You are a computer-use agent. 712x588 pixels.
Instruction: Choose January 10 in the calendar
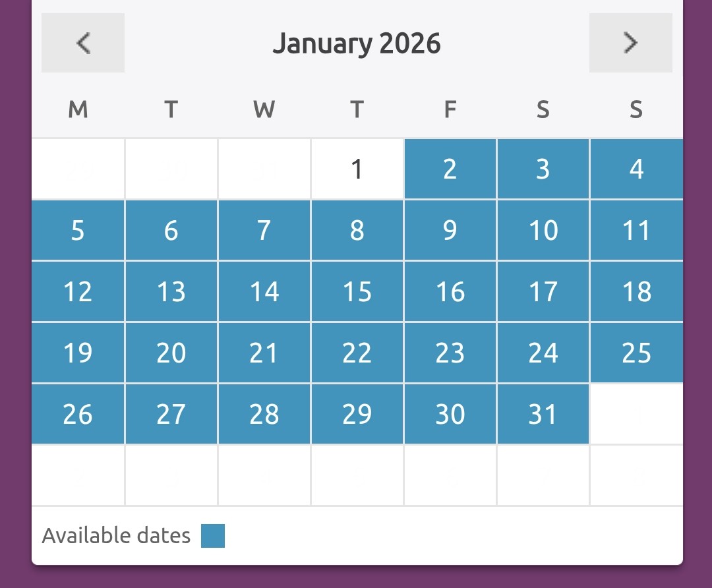pos(543,231)
